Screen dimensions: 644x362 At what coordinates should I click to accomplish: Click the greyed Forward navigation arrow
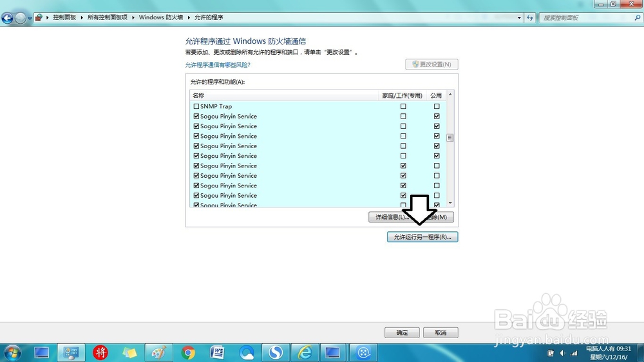pyautogui.click(x=20, y=17)
